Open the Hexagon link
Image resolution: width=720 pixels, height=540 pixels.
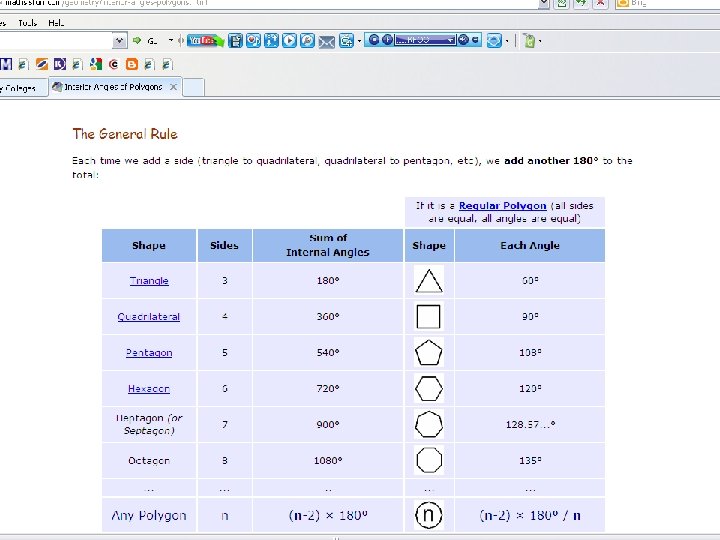pyautogui.click(x=149, y=388)
